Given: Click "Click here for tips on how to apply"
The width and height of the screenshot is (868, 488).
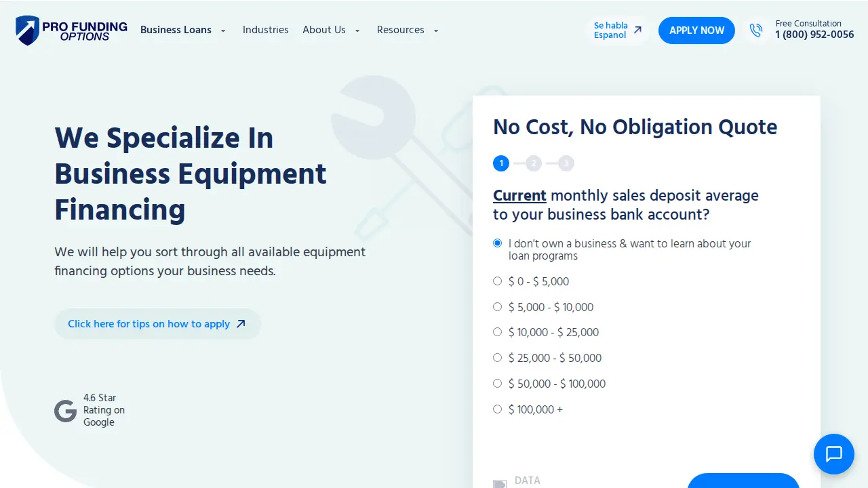Looking at the screenshot, I should (157, 324).
